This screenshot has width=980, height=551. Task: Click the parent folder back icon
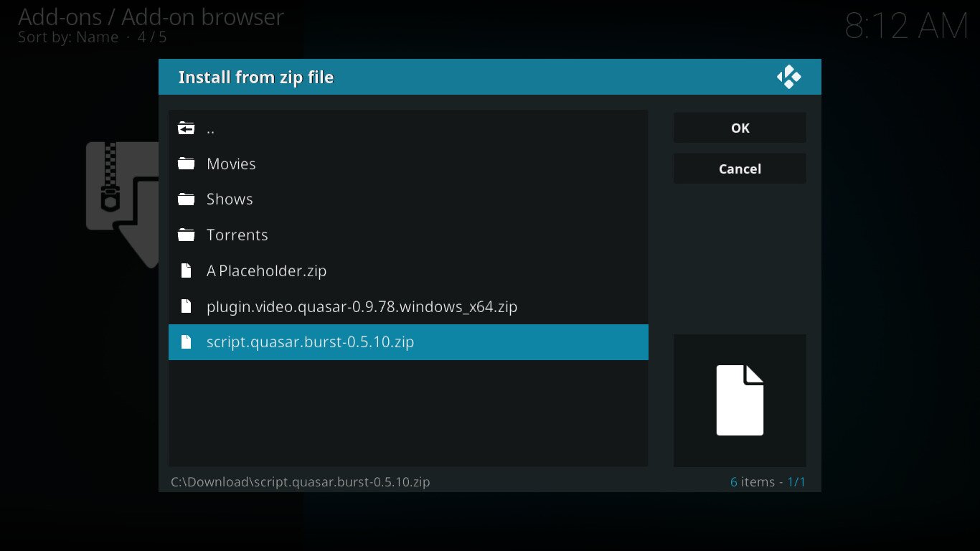click(x=187, y=128)
